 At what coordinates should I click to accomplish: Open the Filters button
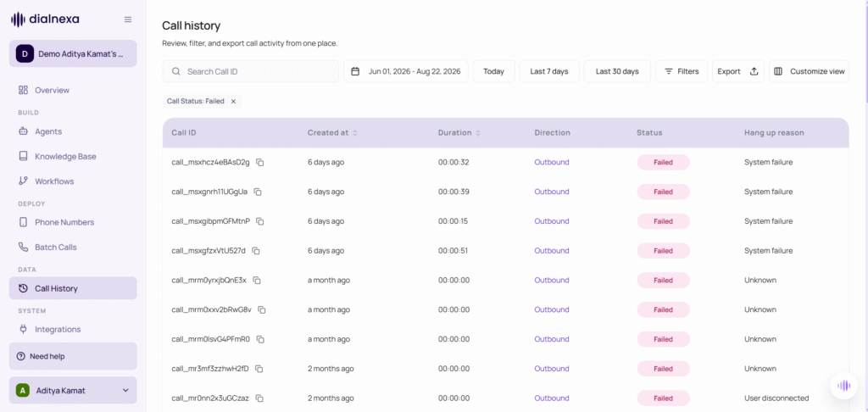682,71
